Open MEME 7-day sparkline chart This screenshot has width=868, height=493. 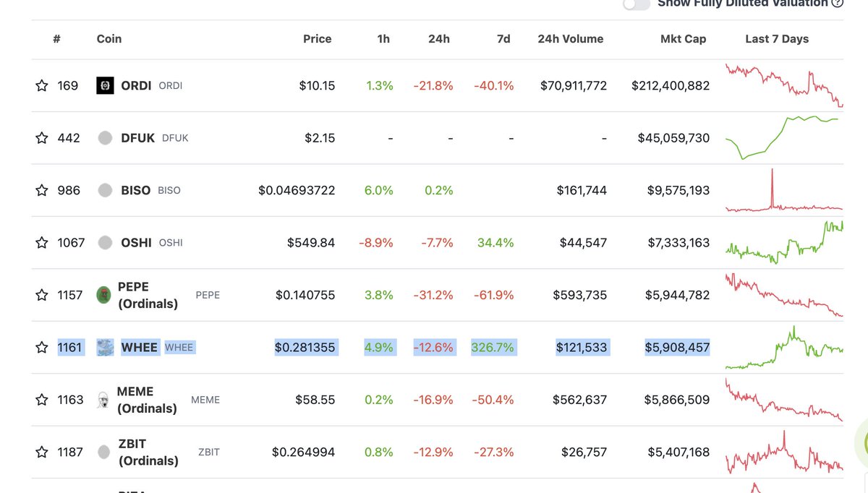[x=784, y=400]
